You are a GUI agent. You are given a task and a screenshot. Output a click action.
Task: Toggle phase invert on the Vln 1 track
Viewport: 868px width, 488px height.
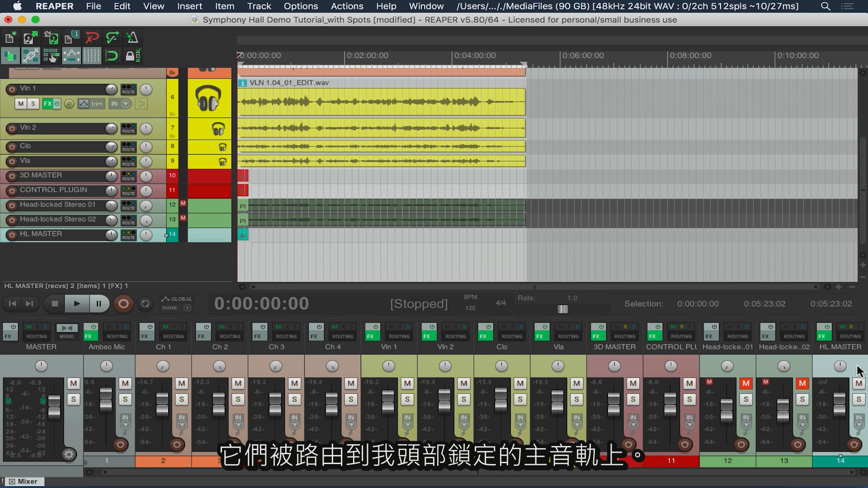point(69,104)
